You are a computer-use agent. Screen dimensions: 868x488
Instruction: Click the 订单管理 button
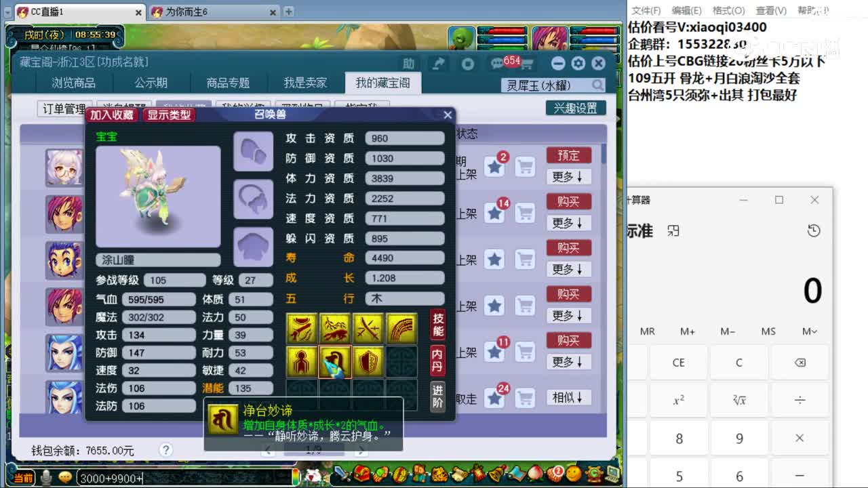click(64, 109)
